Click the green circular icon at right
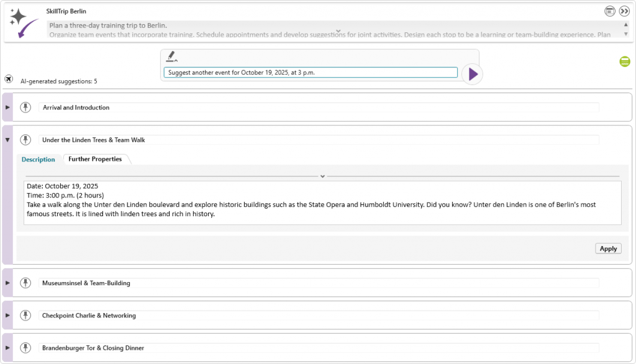The width and height of the screenshot is (636, 364). pyautogui.click(x=624, y=61)
